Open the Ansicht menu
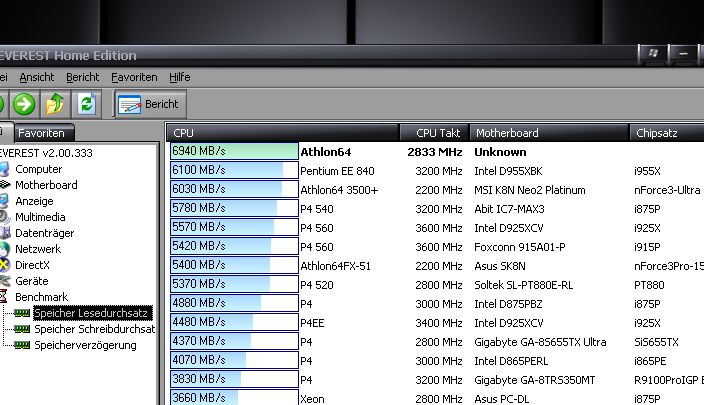Screen dimensions: 704x405 (x=37, y=77)
